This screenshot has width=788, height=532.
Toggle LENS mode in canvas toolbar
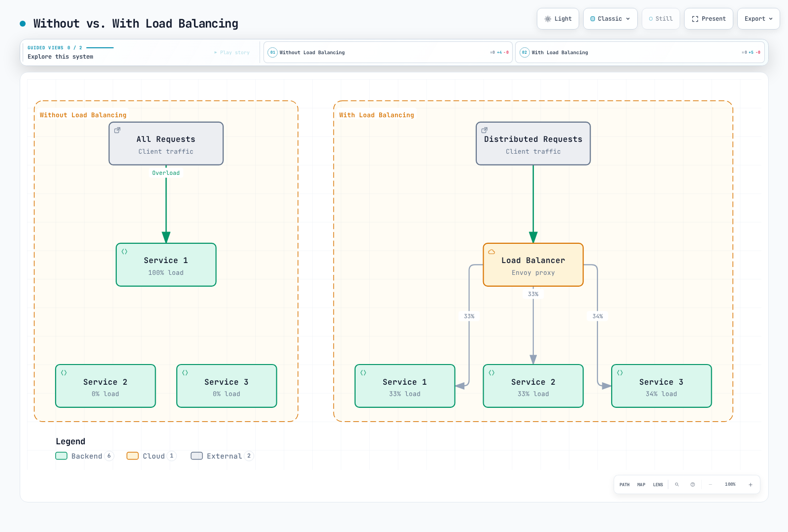click(x=658, y=485)
